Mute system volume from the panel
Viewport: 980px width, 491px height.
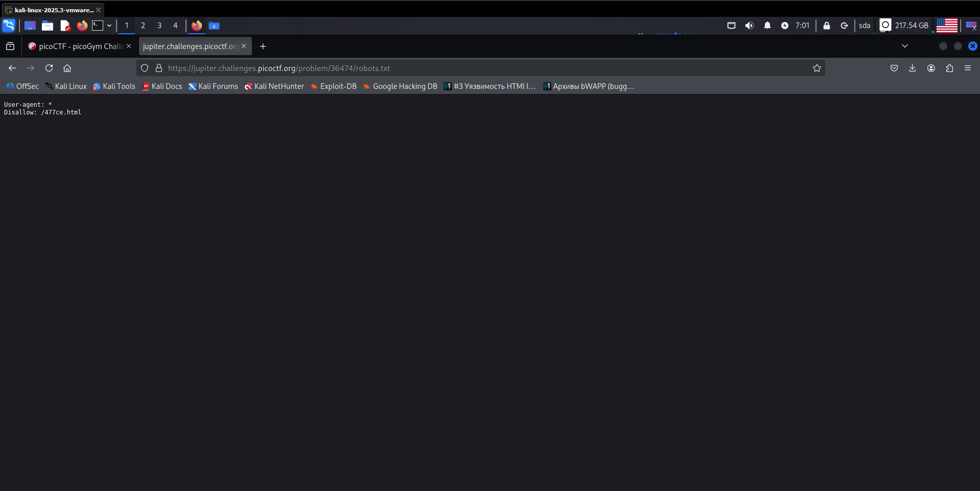coord(749,26)
